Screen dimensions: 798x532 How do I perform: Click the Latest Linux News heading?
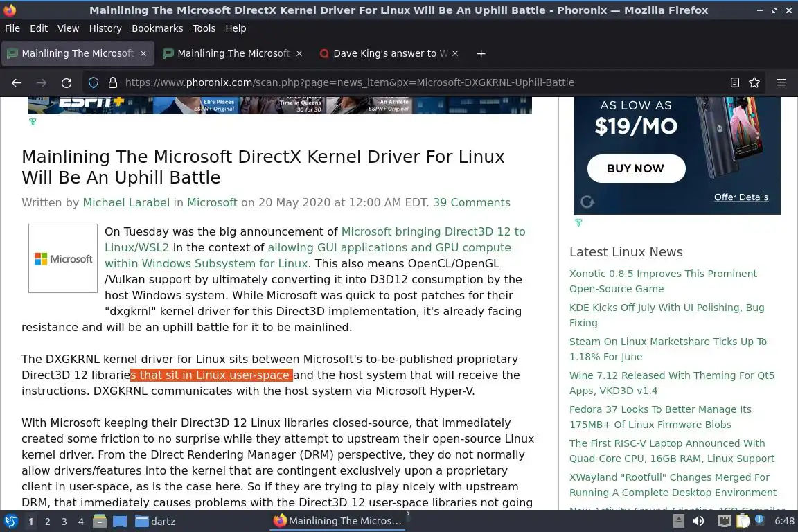tap(626, 252)
